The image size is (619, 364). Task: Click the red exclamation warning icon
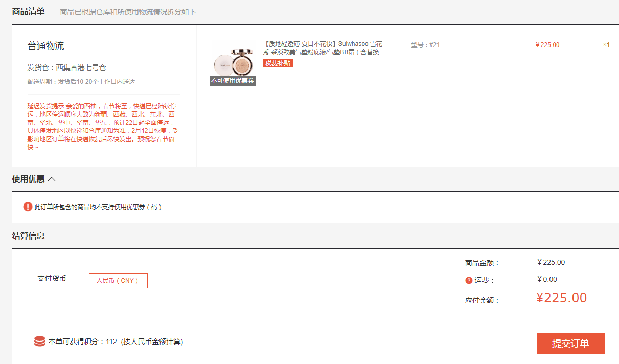28,207
